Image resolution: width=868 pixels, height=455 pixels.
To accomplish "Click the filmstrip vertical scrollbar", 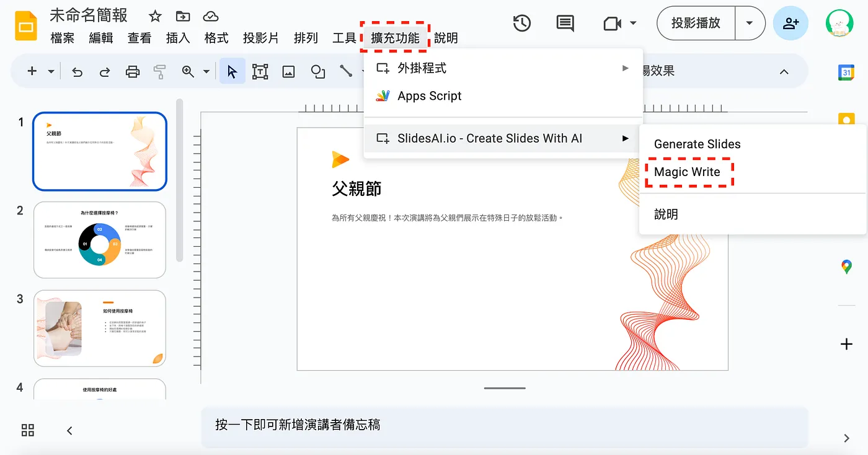I will tap(179, 180).
